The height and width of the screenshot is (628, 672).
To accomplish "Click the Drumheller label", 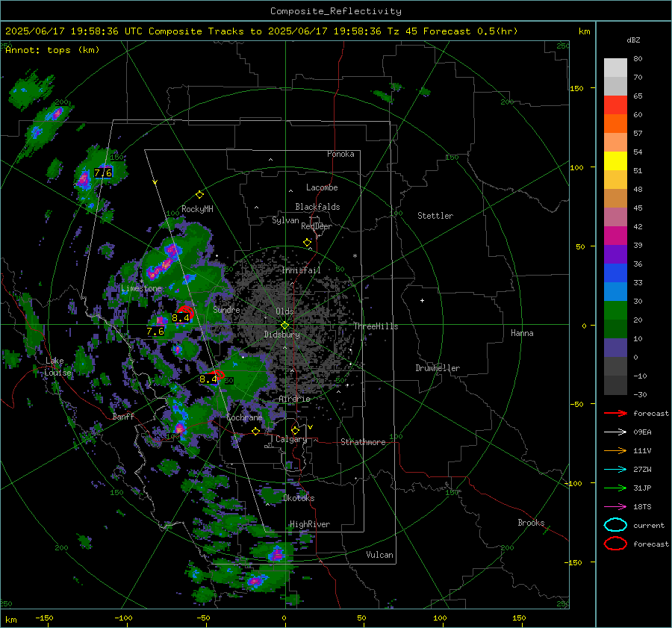I will pyautogui.click(x=438, y=368).
